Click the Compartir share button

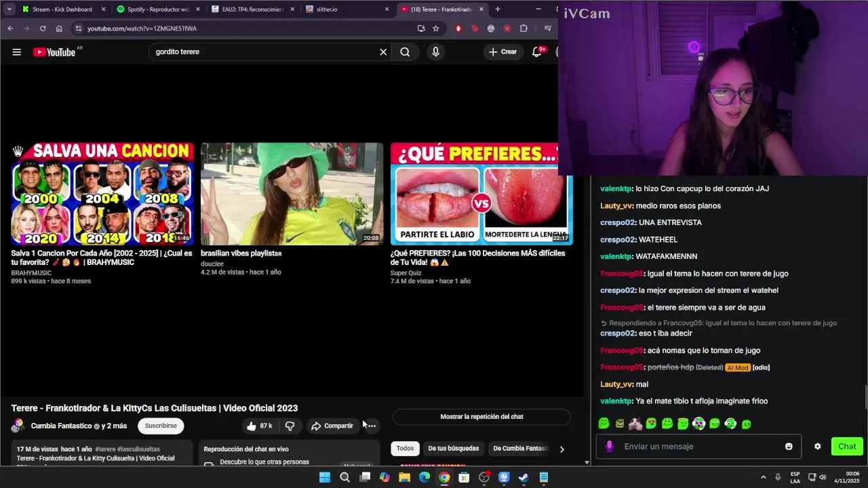tap(332, 426)
